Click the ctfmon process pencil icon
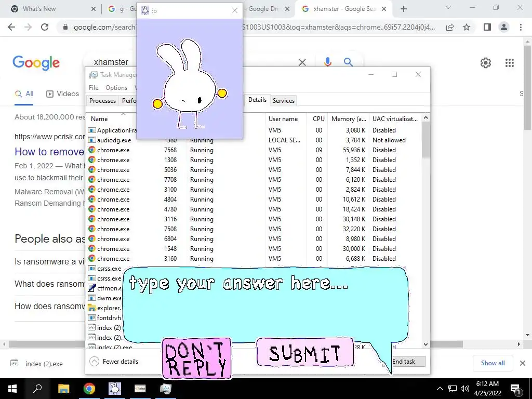This screenshot has width=532, height=399. (91, 288)
